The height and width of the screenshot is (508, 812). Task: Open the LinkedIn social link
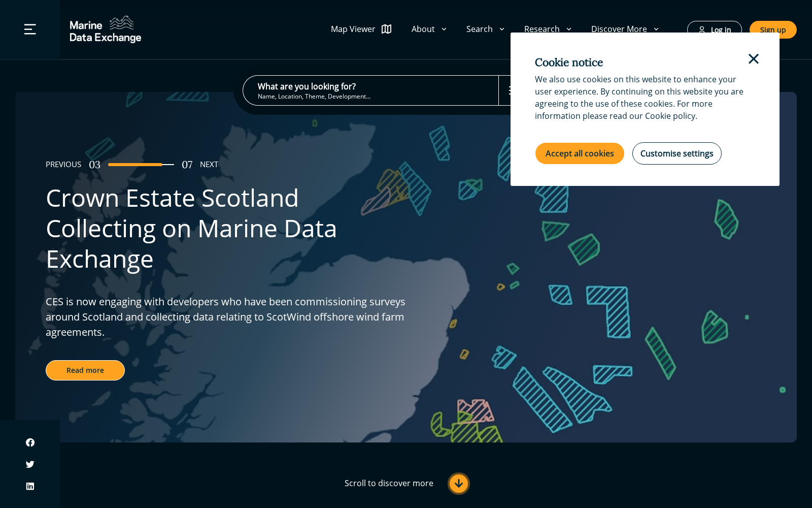point(30,486)
